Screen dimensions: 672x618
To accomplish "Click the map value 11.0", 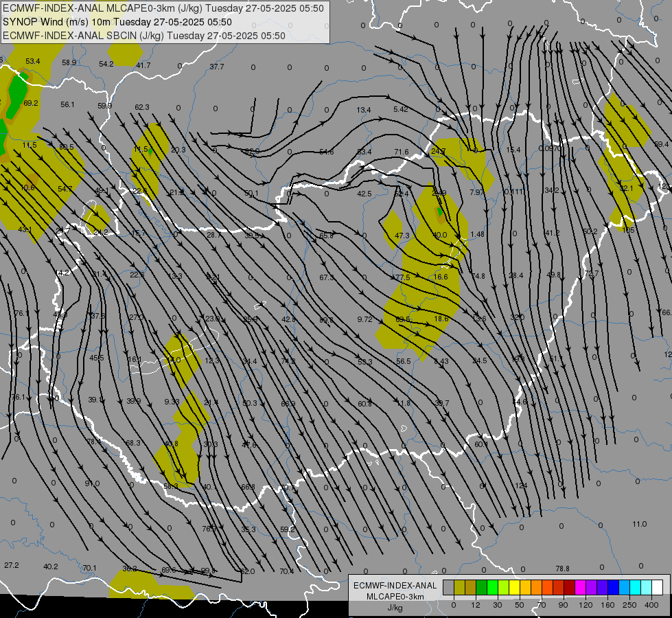I will [x=640, y=524].
